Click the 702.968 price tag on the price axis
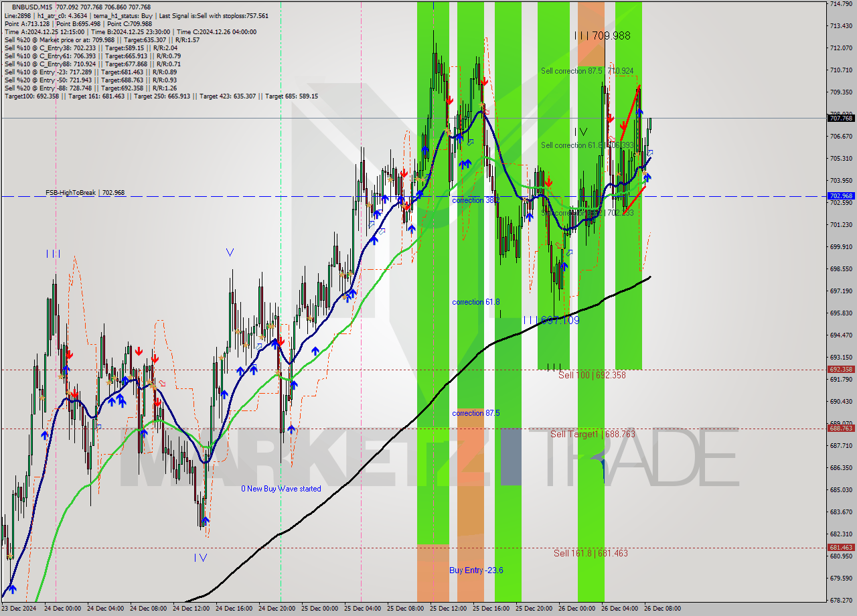This screenshot has width=857, height=616. coord(841,196)
